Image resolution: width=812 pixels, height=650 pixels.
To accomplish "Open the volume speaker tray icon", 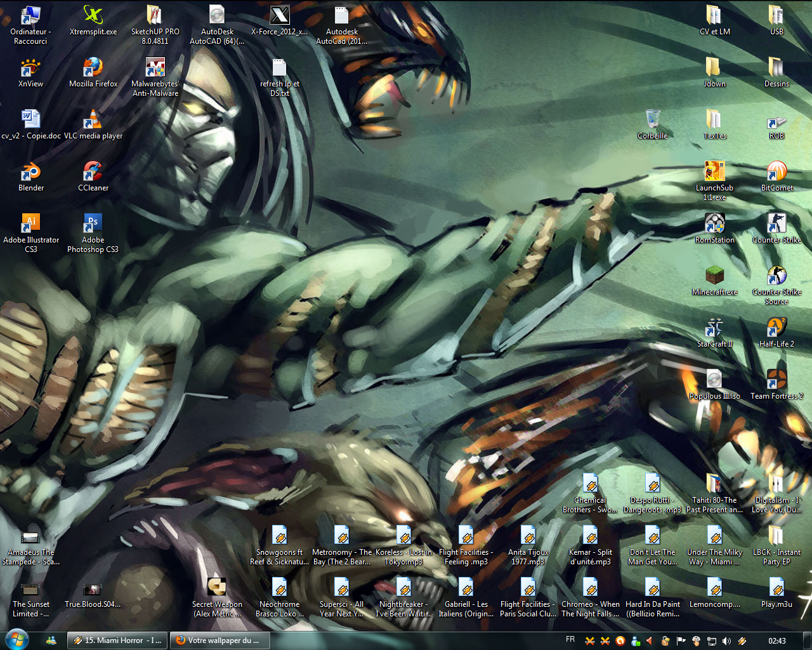I will pos(726,641).
